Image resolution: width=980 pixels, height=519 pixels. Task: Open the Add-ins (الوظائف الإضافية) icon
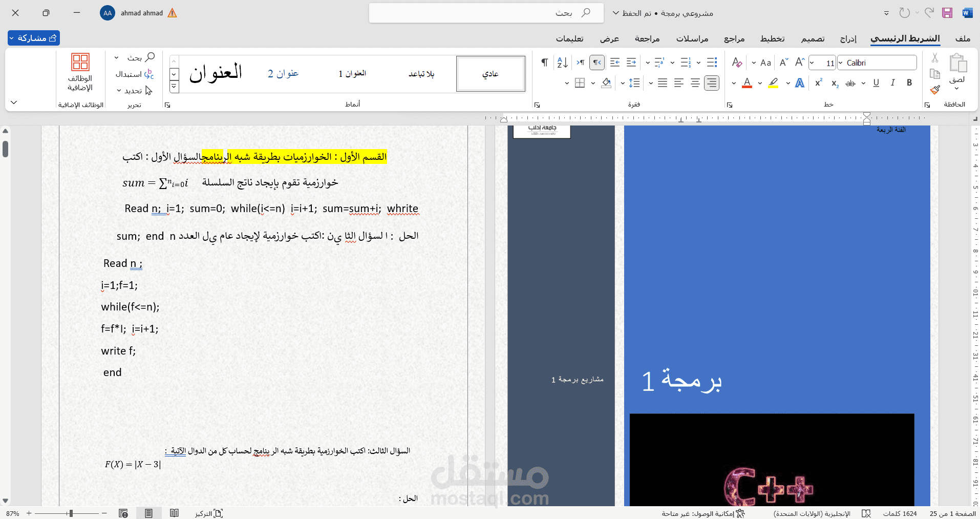(x=80, y=72)
